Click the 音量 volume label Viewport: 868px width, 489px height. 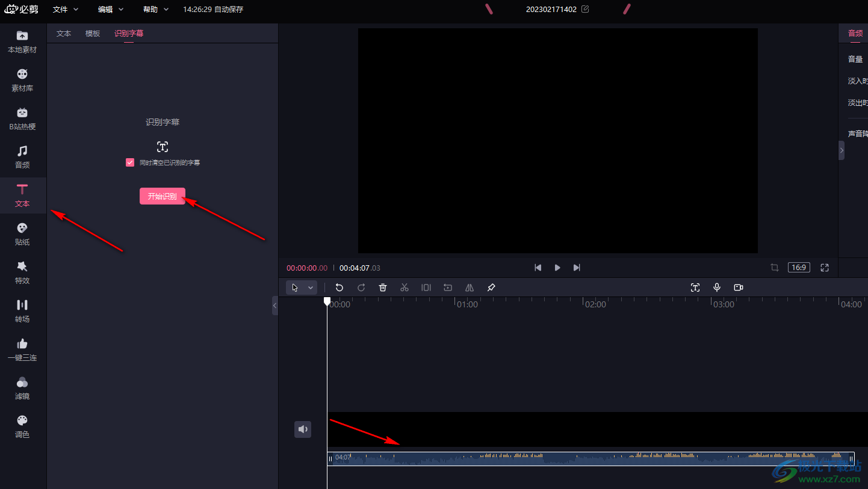click(855, 59)
